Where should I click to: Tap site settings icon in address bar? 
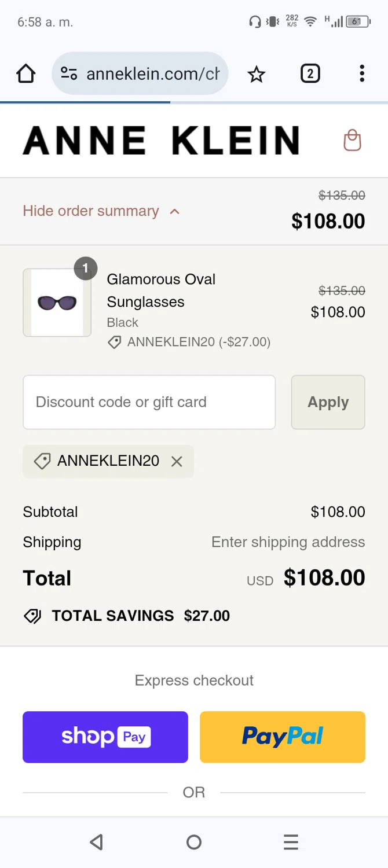point(69,74)
